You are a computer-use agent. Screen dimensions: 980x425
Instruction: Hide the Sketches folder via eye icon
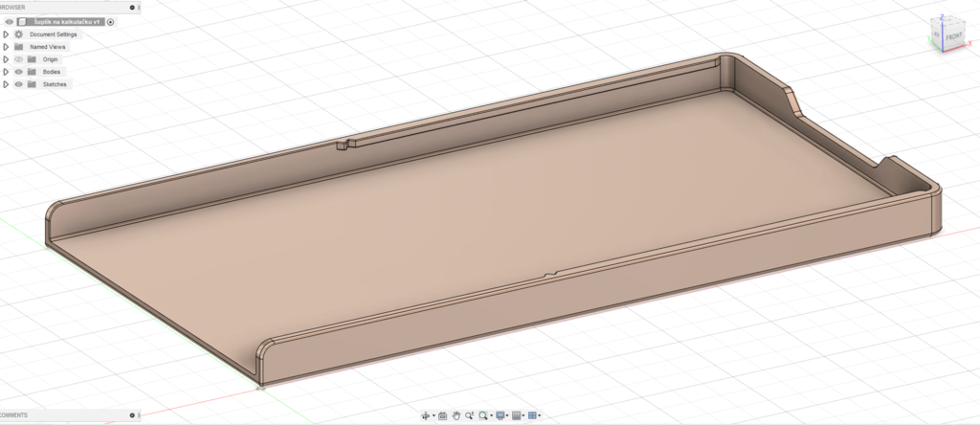coord(19,84)
